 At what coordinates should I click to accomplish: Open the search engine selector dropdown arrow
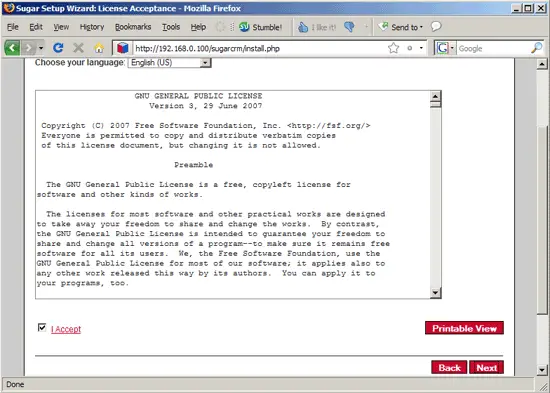coord(452,48)
